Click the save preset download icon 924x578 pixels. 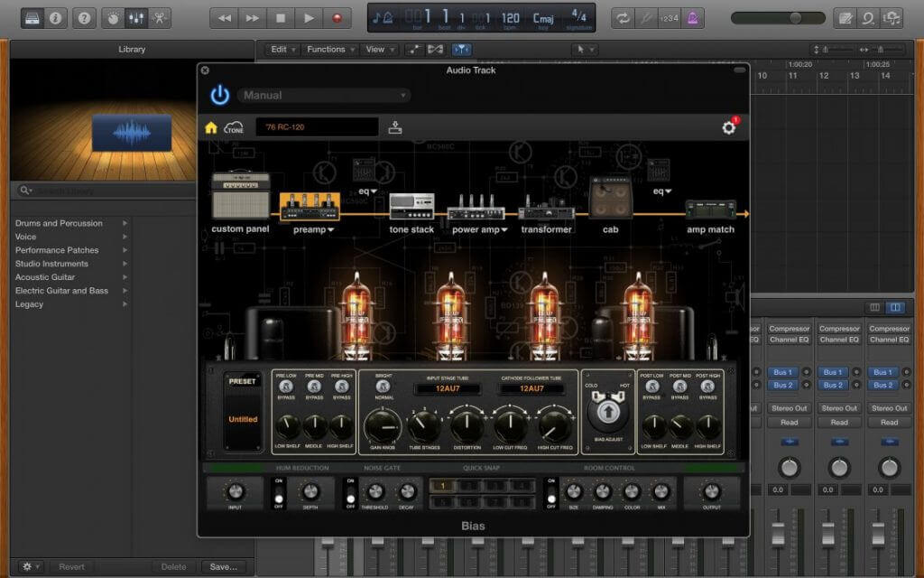(395, 126)
